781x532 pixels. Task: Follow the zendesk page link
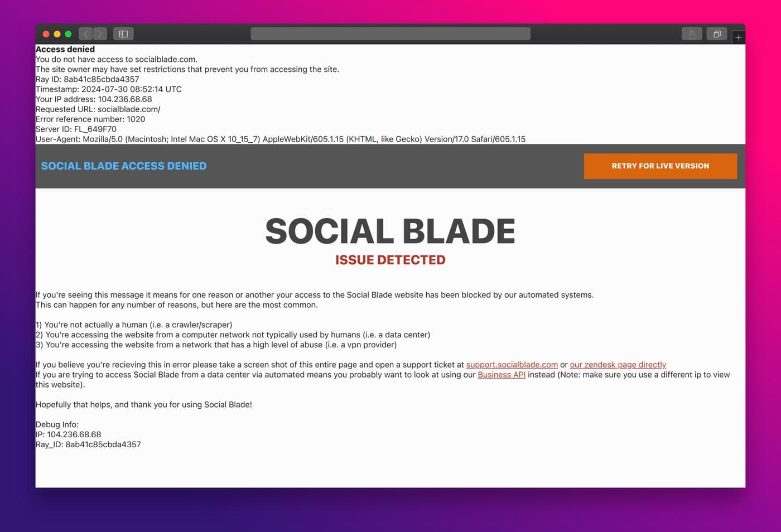coord(618,364)
